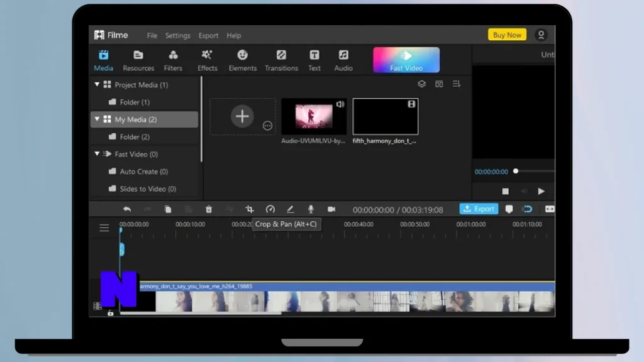Open the File menu

point(152,36)
